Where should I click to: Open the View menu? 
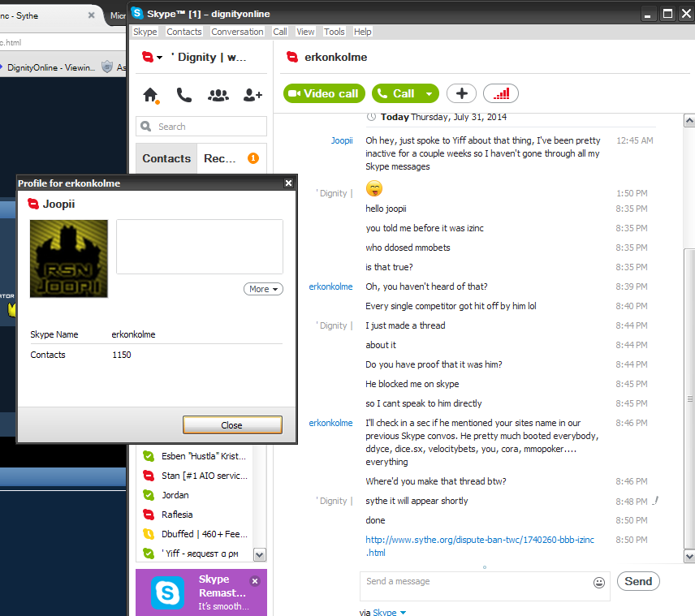305,32
